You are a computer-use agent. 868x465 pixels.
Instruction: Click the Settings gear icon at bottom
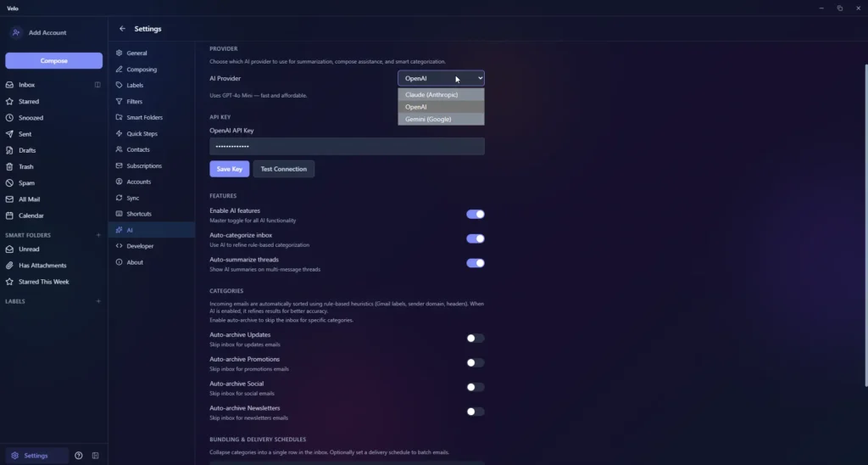pos(15,456)
